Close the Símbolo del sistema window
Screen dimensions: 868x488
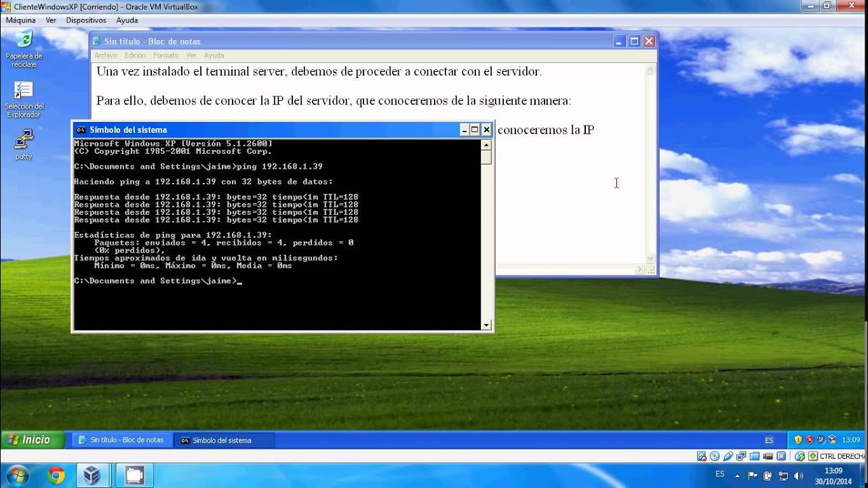(486, 129)
